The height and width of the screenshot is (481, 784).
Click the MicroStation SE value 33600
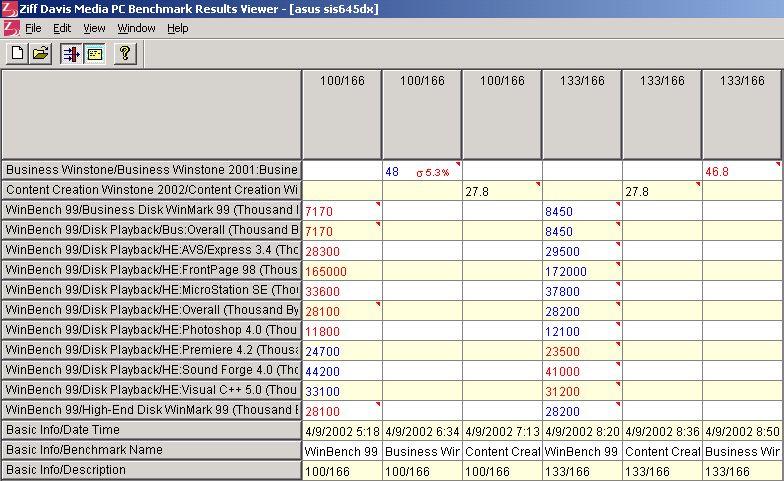[342, 291]
